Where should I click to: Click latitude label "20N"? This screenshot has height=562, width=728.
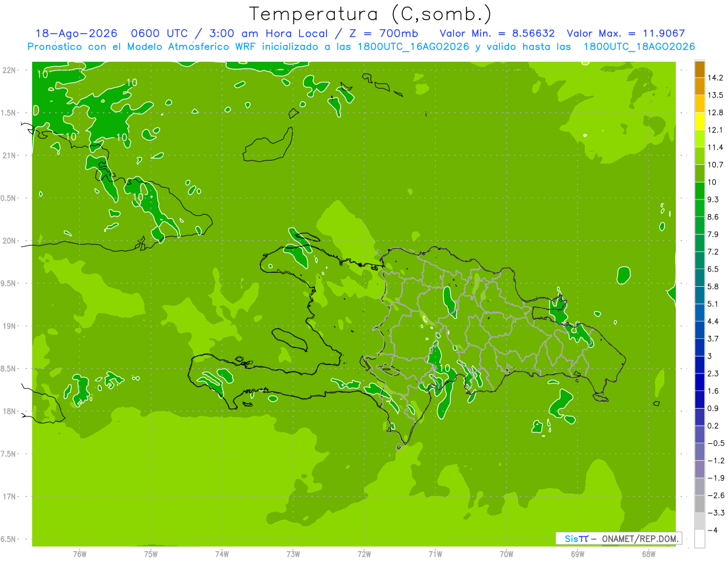[x=9, y=241]
